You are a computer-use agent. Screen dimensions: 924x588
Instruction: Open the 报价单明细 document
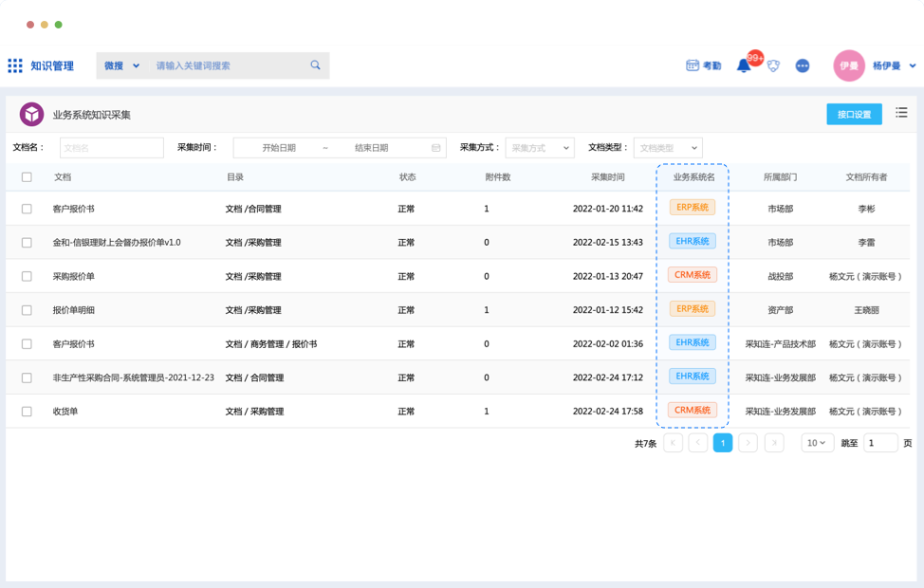74,310
